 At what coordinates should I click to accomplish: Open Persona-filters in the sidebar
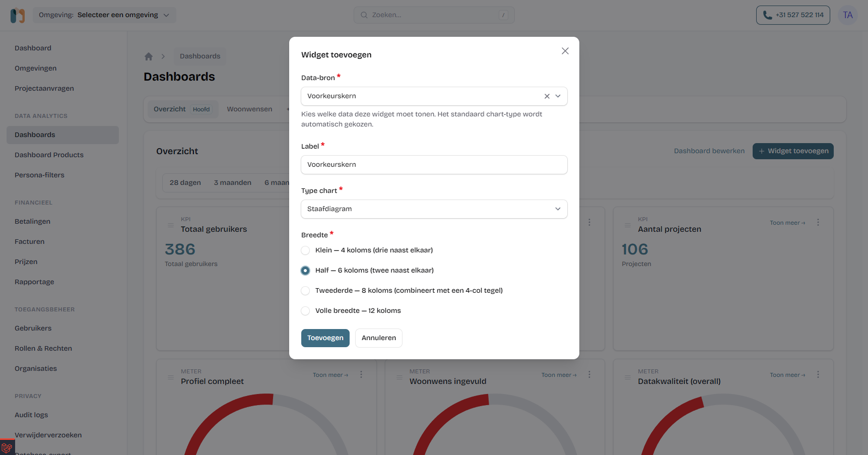40,175
